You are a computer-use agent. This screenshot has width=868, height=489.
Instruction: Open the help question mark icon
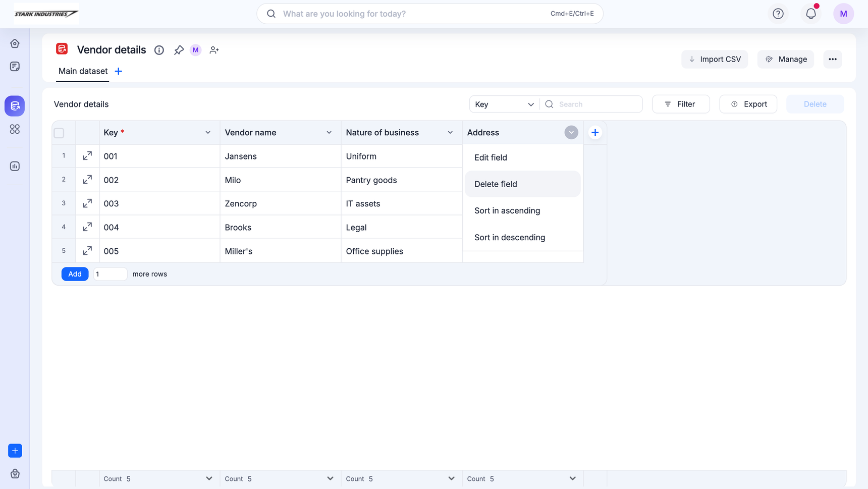[778, 14]
